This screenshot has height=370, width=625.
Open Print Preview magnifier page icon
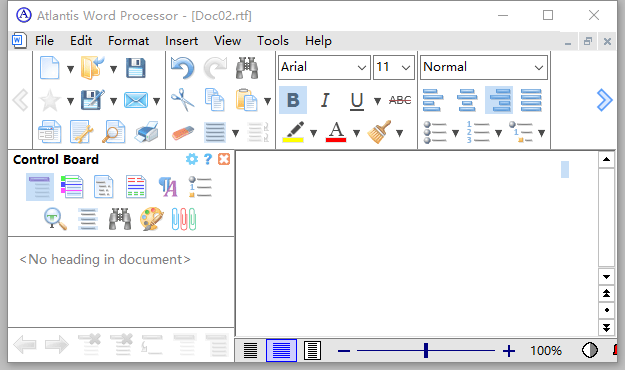[114, 132]
